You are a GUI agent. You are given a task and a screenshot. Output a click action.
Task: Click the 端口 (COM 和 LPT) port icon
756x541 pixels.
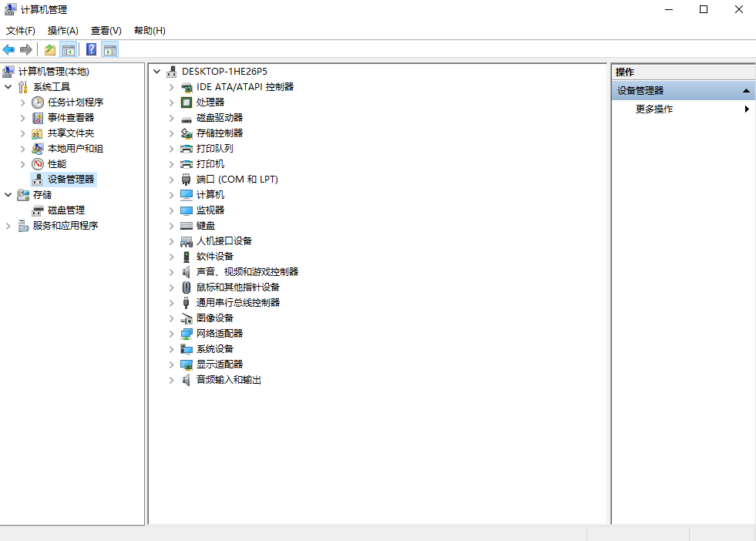[x=186, y=180]
